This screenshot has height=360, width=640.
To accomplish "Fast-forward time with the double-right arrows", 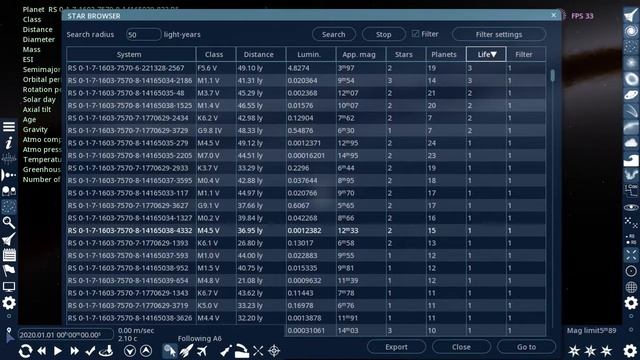I will 74,351.
